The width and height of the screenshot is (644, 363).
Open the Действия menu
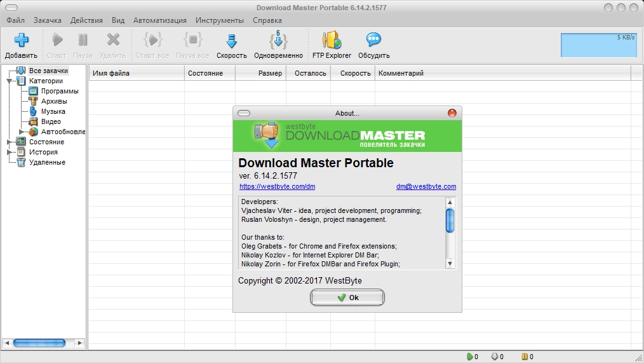coord(86,20)
